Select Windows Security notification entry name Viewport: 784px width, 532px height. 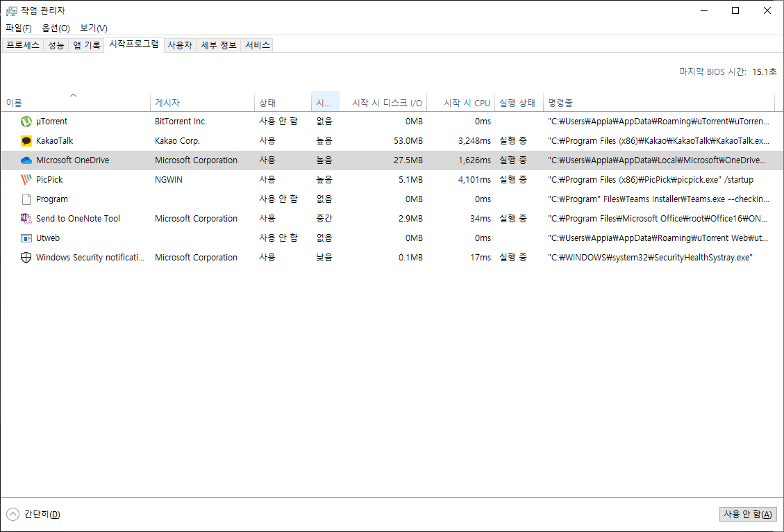pyautogui.click(x=90, y=258)
